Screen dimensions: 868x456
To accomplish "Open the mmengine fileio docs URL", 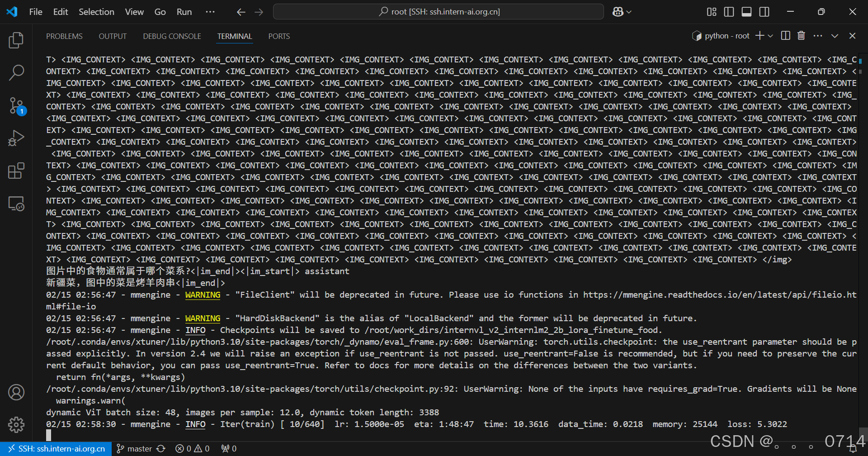I will tap(720, 295).
